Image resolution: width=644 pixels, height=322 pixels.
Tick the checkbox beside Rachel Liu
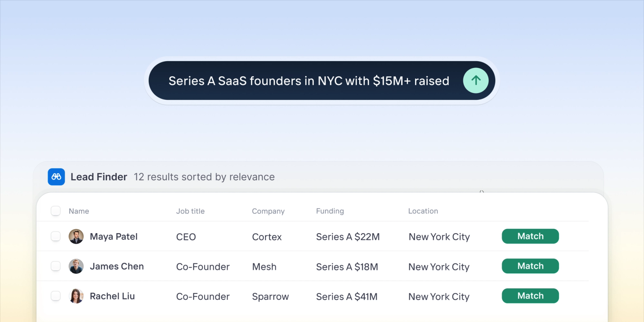(x=56, y=296)
